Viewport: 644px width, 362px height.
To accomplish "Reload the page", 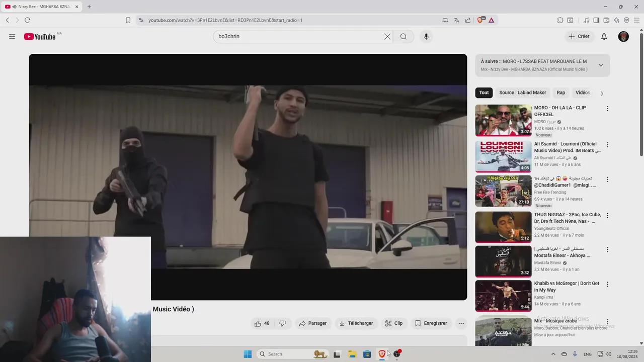I will coord(27,20).
